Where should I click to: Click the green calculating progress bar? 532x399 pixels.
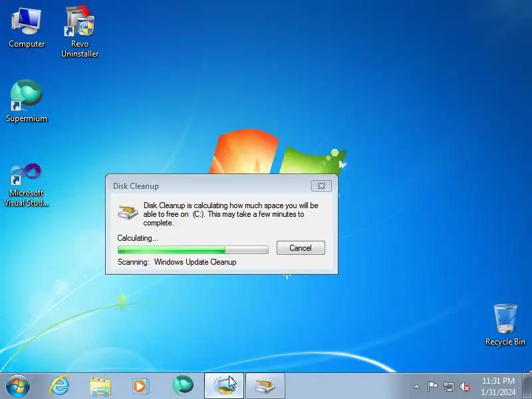193,250
